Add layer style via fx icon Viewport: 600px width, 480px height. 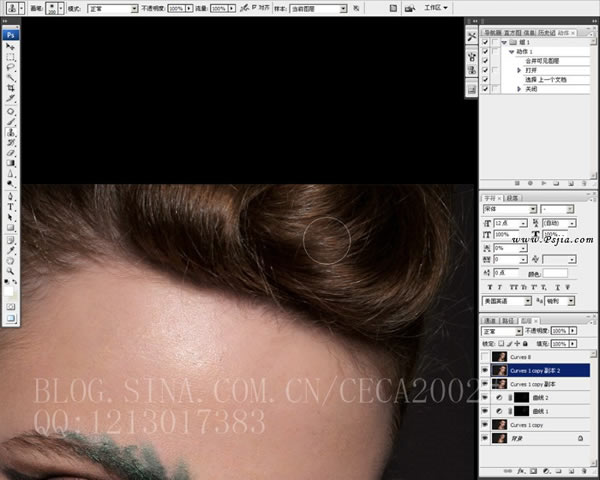click(x=521, y=471)
